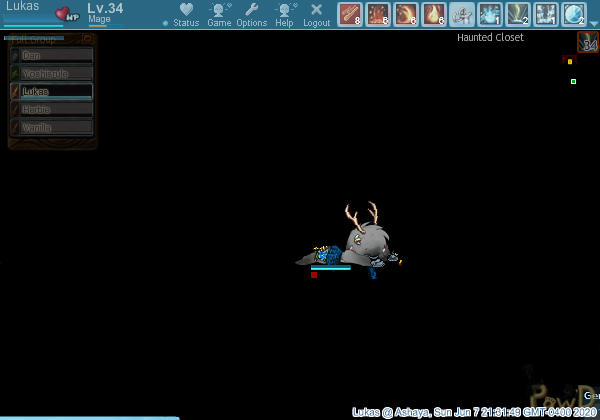This screenshot has height=420, width=600.
Task: Select Vanilla in the group list
Action: coord(56,127)
